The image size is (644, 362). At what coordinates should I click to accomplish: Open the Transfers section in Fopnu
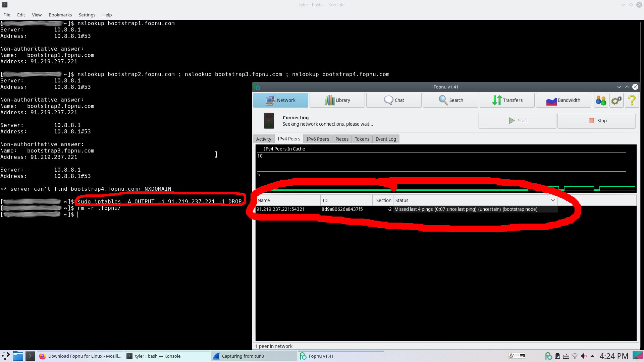coord(507,100)
